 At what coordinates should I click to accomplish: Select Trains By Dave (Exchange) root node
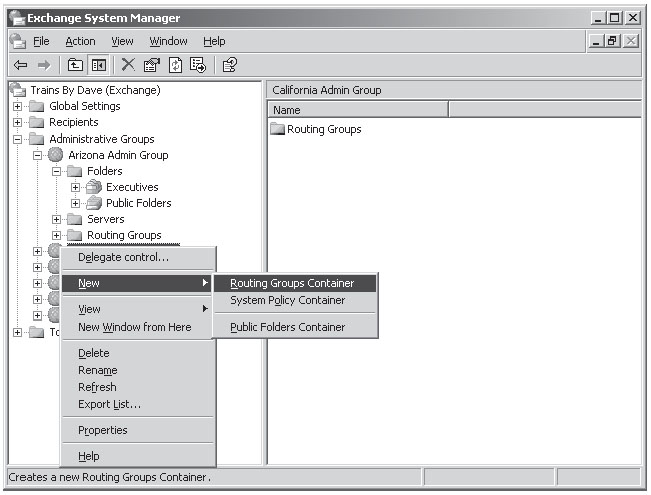point(95,90)
